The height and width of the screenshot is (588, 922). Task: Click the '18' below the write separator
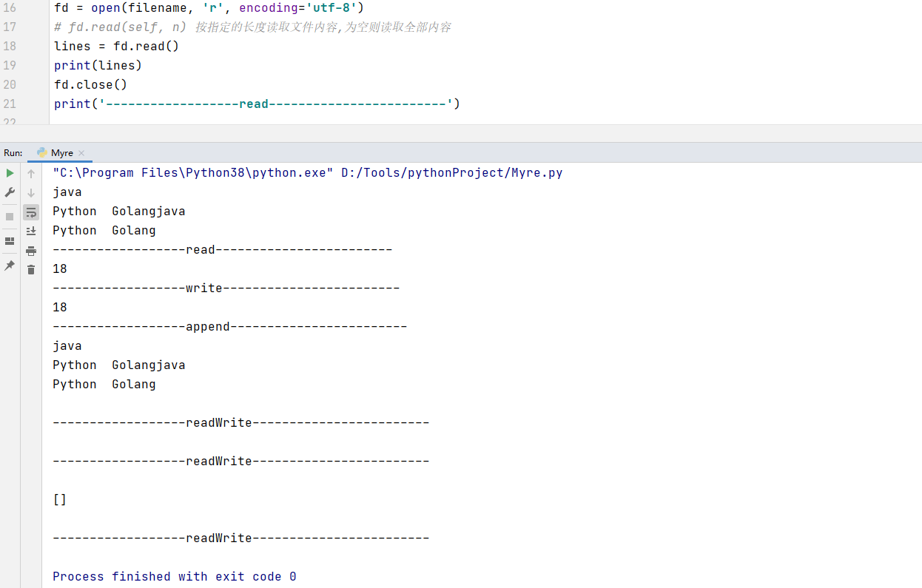(x=60, y=308)
